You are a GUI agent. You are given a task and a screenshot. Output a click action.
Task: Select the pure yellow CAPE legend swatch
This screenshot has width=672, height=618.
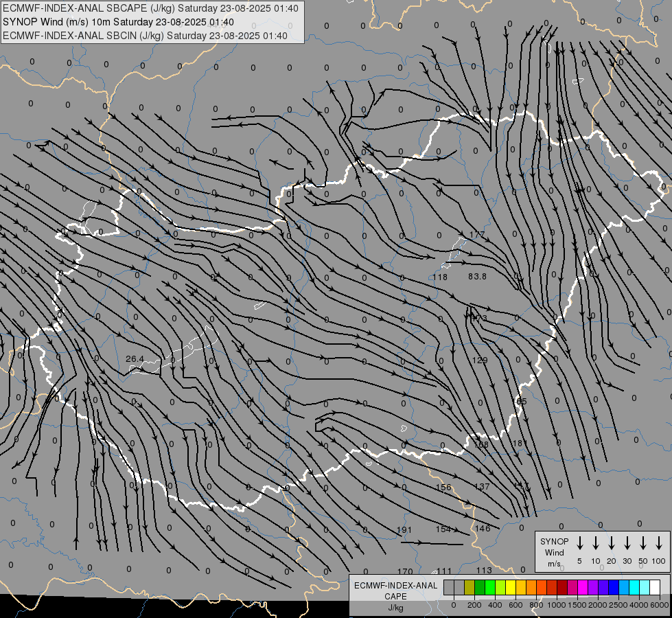pyautogui.click(x=511, y=587)
